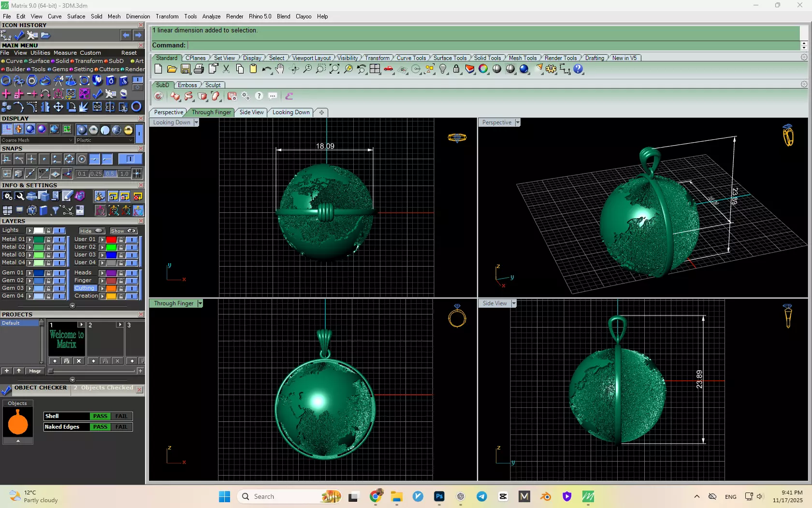Toggle visibility of Metal 01 layer
812x508 pixels.
point(59,239)
